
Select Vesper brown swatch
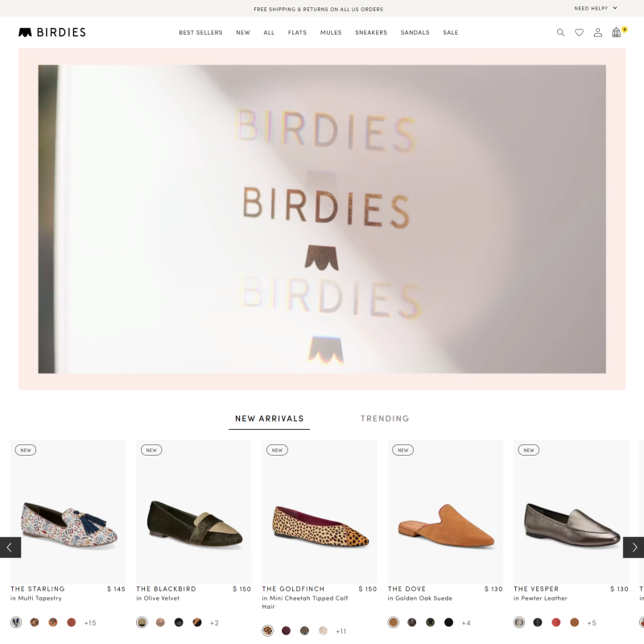[575, 622]
